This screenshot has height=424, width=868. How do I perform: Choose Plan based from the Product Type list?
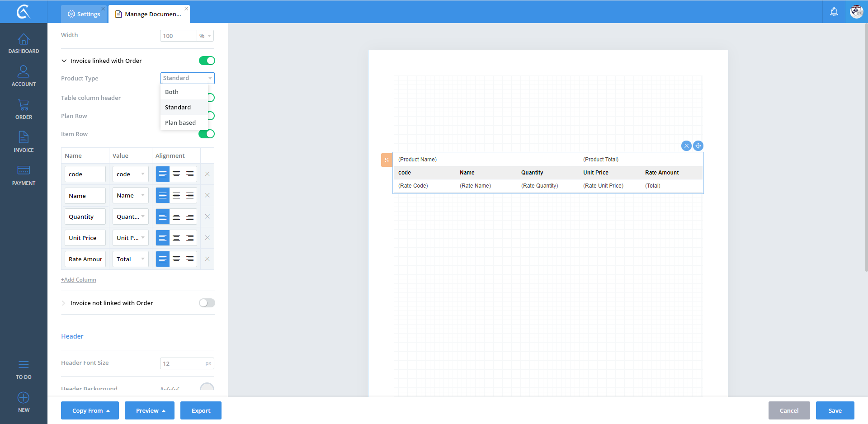point(180,122)
